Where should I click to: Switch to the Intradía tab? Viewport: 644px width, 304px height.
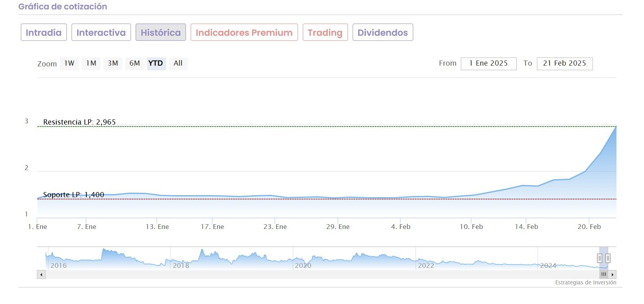point(44,33)
